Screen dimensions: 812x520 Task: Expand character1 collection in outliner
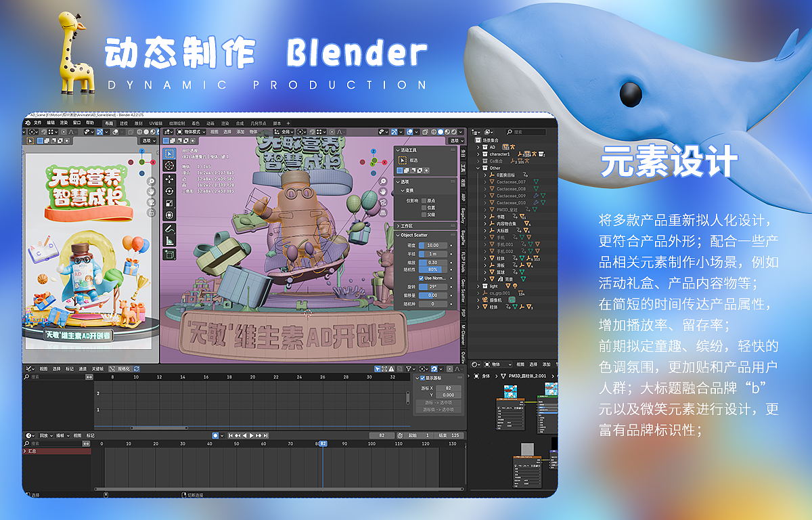(x=478, y=154)
